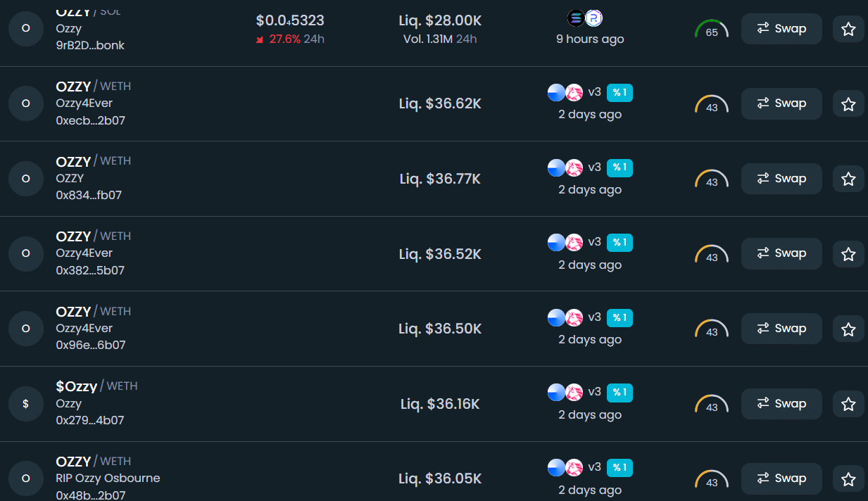Click the '$' avatar of the $Ozzy token
Viewport: 868px width, 501px height.
pos(26,404)
